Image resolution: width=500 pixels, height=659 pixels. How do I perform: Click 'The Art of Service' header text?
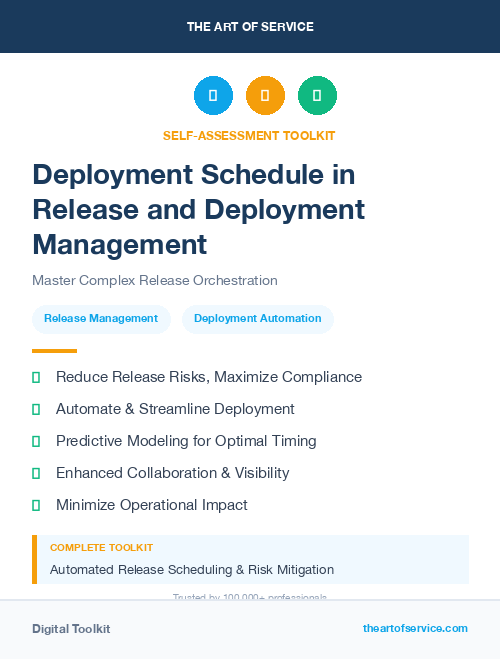tap(250, 27)
